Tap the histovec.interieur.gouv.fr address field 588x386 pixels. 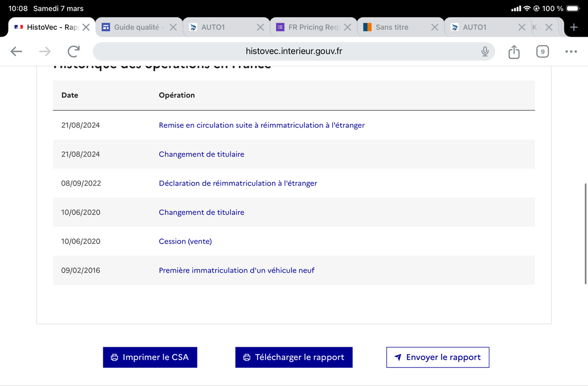tap(294, 51)
